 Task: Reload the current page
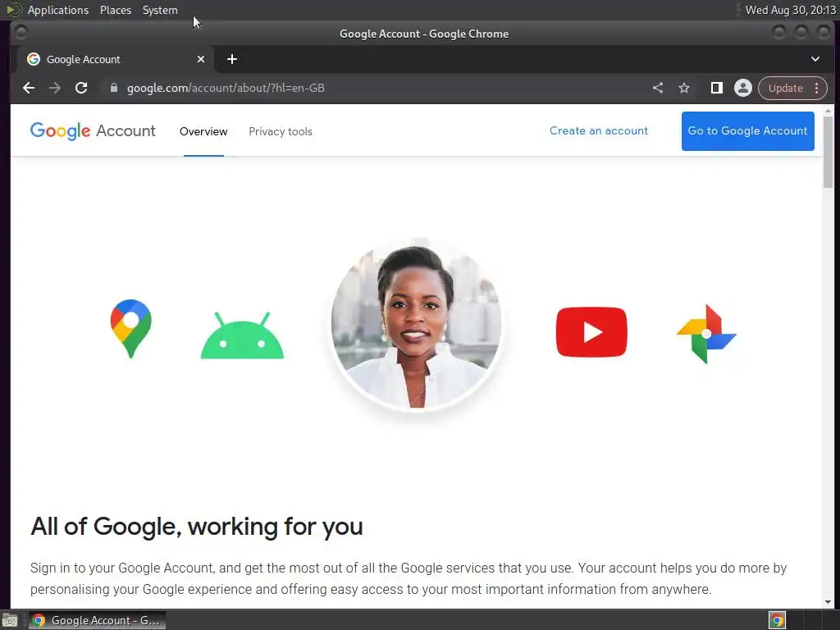point(81,88)
